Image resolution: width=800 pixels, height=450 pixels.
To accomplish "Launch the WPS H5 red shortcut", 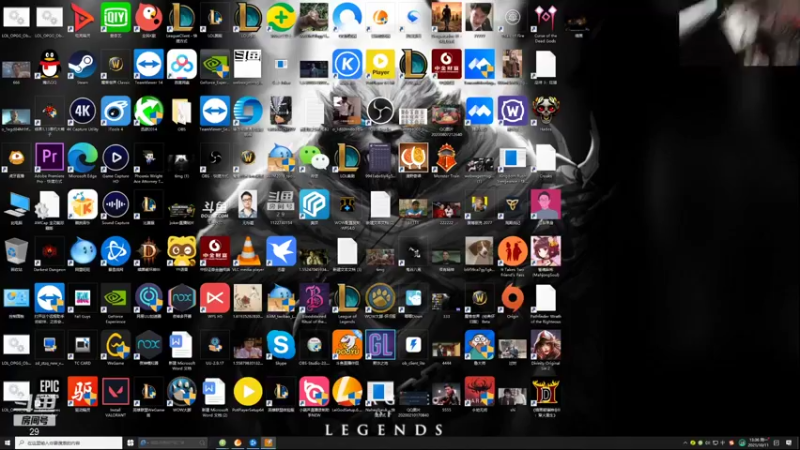I will [214, 298].
